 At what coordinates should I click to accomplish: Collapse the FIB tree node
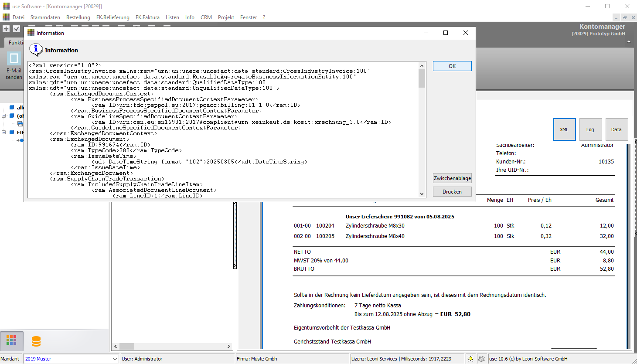click(4, 132)
